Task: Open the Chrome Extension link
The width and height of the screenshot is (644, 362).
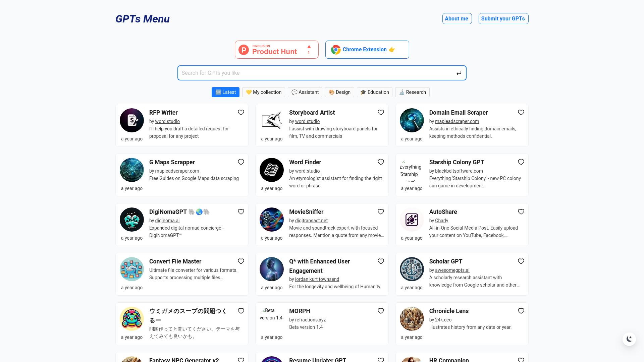Action: coord(367,50)
